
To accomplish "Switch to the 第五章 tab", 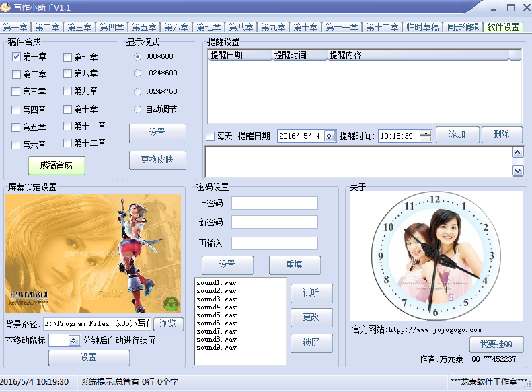I will click(144, 27).
